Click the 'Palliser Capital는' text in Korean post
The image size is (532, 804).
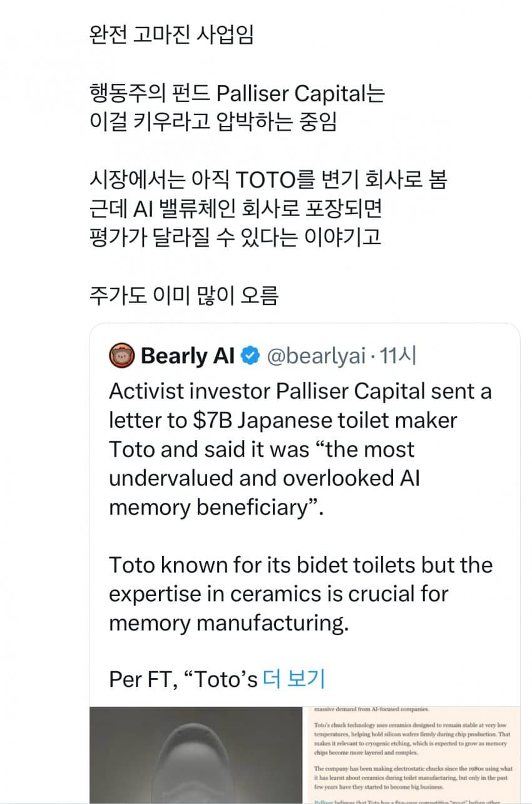click(x=300, y=94)
